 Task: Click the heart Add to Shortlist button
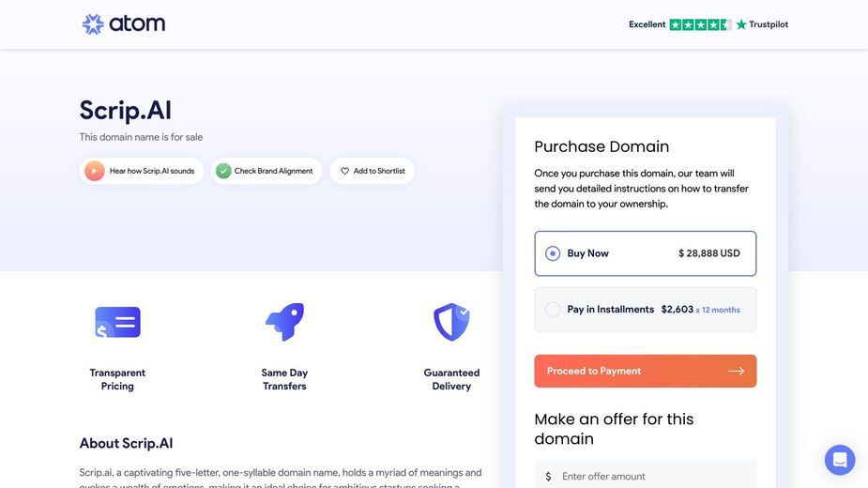pyautogui.click(x=372, y=171)
